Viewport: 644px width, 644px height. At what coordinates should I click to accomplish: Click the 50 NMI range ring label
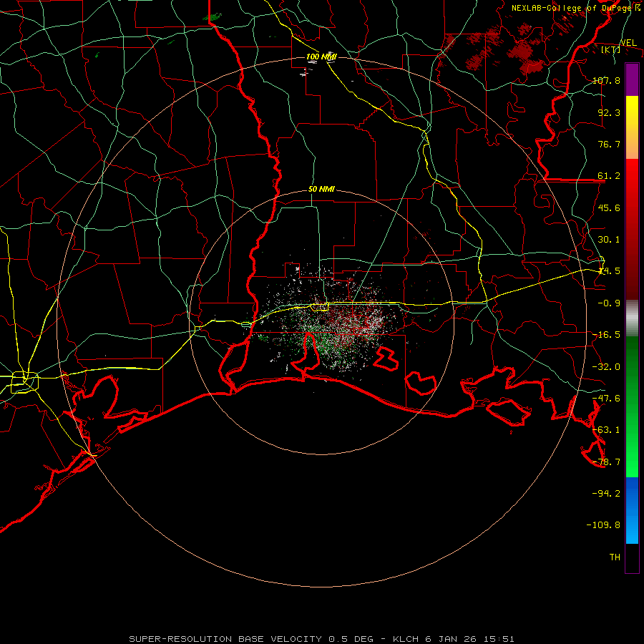click(x=321, y=190)
